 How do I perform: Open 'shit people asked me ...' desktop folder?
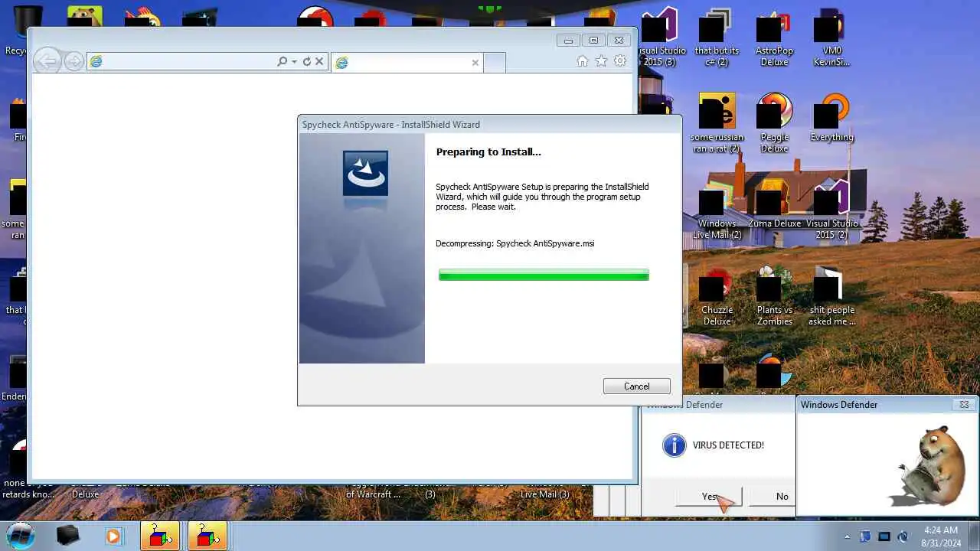tap(831, 296)
